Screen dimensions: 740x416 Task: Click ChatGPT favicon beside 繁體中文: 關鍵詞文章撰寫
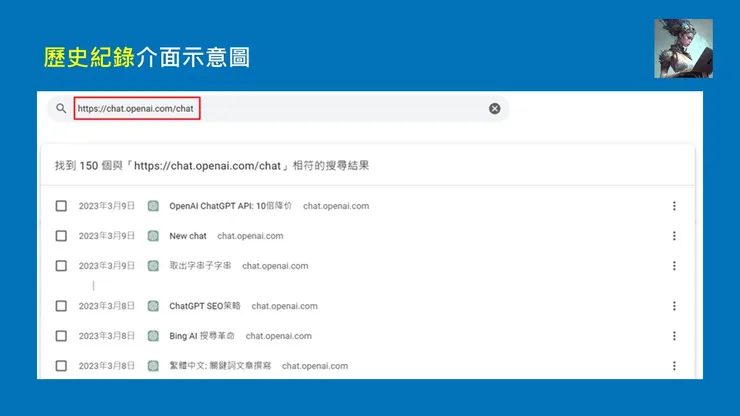(x=153, y=366)
